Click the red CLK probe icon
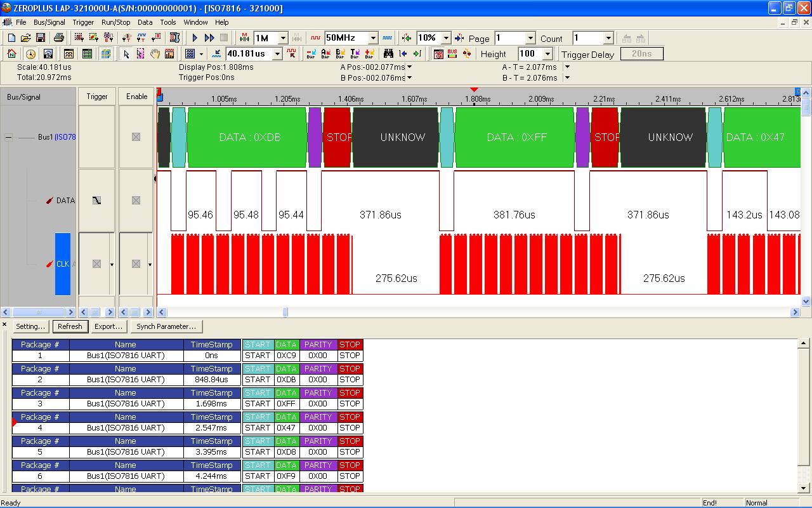 49,264
